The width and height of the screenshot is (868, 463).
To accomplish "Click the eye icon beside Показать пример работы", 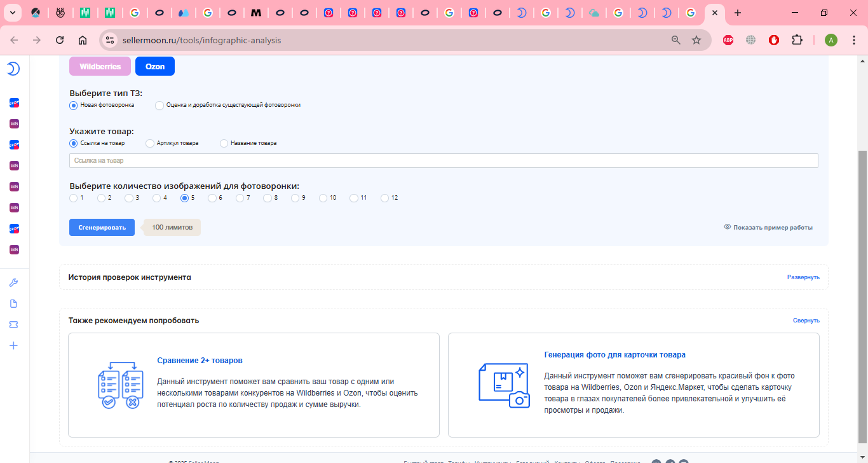I will [727, 227].
